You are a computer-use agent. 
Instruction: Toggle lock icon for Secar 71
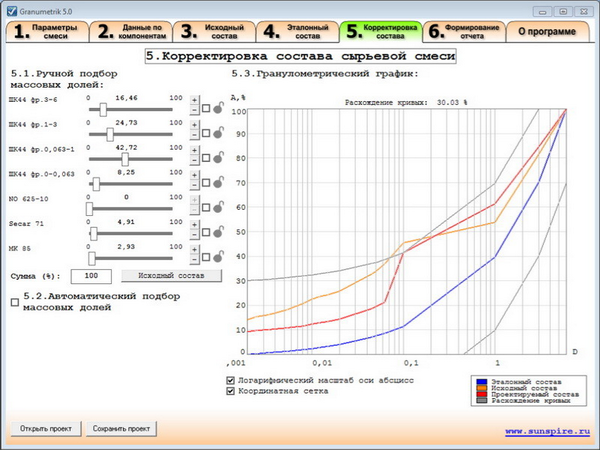coord(218,232)
